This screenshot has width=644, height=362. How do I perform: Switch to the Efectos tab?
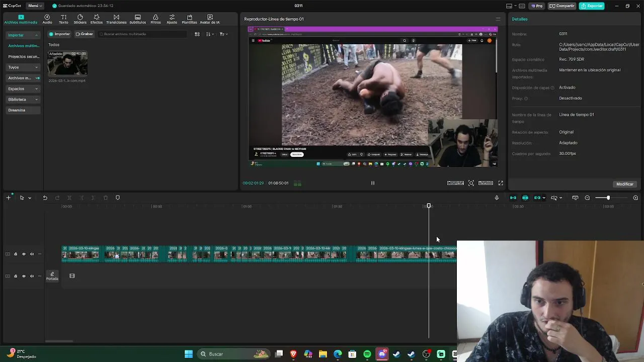97,19
